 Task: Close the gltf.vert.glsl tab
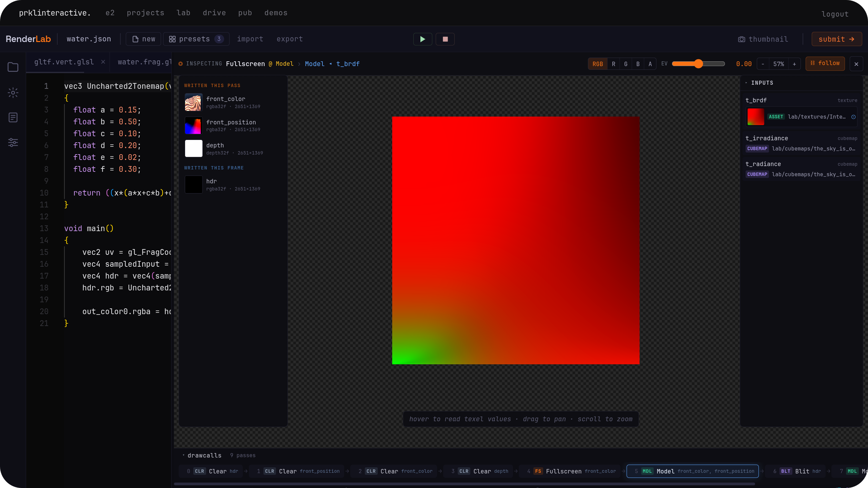[x=103, y=62]
